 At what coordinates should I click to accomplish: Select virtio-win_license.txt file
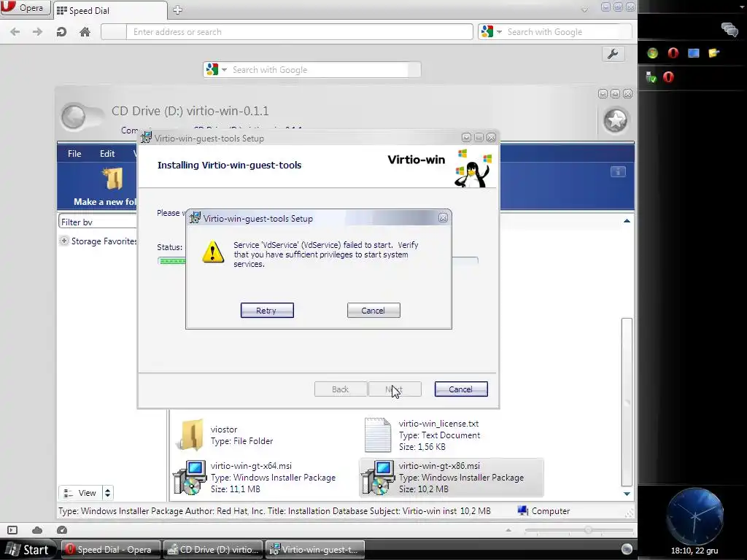(x=422, y=435)
